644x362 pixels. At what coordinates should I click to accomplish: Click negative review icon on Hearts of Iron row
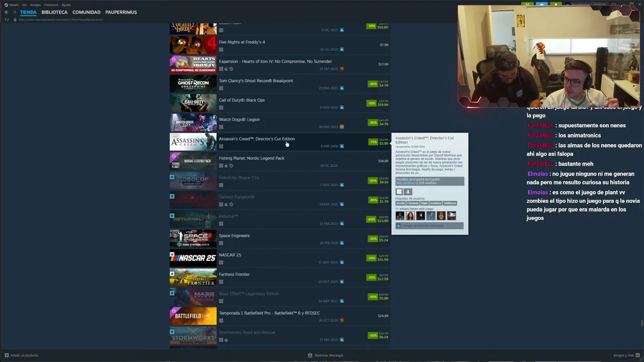pyautogui.click(x=342, y=69)
